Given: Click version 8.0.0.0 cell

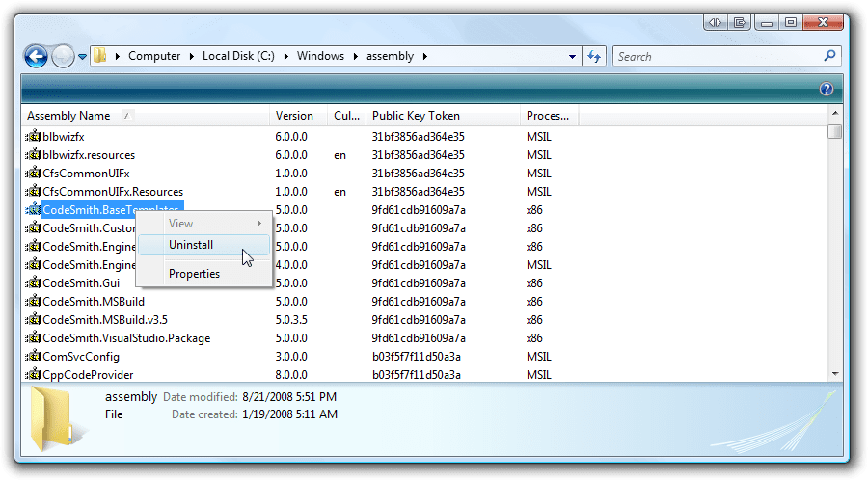Looking at the screenshot, I should click(291, 375).
